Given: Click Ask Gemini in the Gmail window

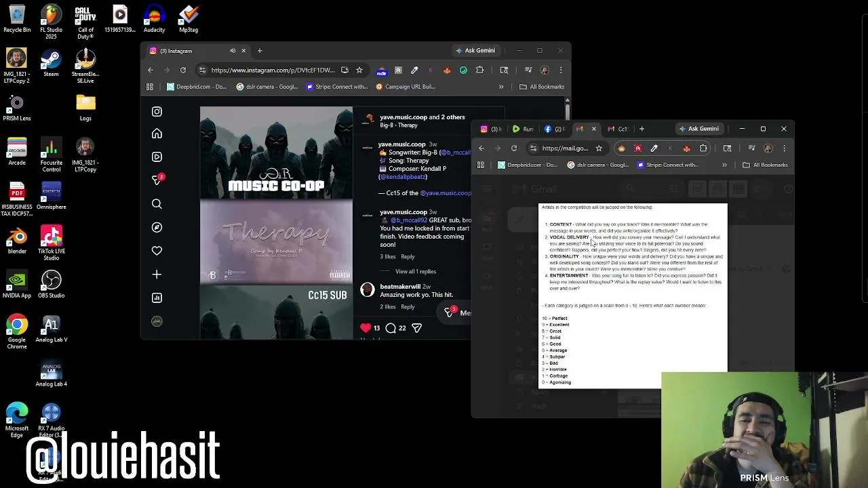Looking at the screenshot, I should 698,129.
